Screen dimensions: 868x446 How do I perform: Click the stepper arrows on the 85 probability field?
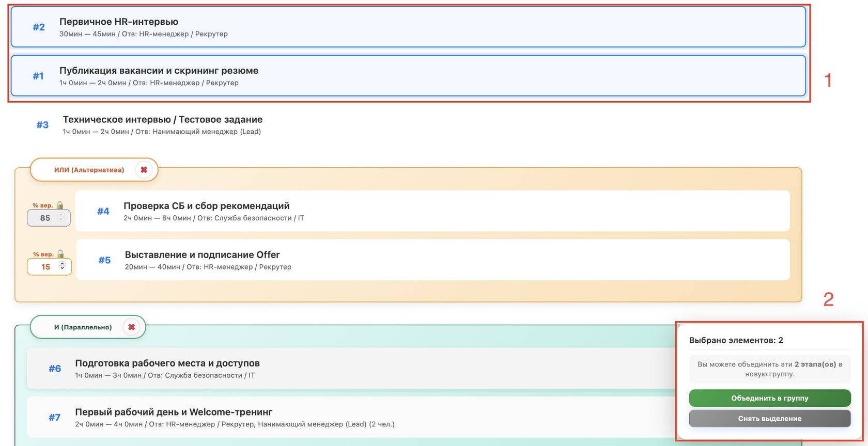[61, 217]
